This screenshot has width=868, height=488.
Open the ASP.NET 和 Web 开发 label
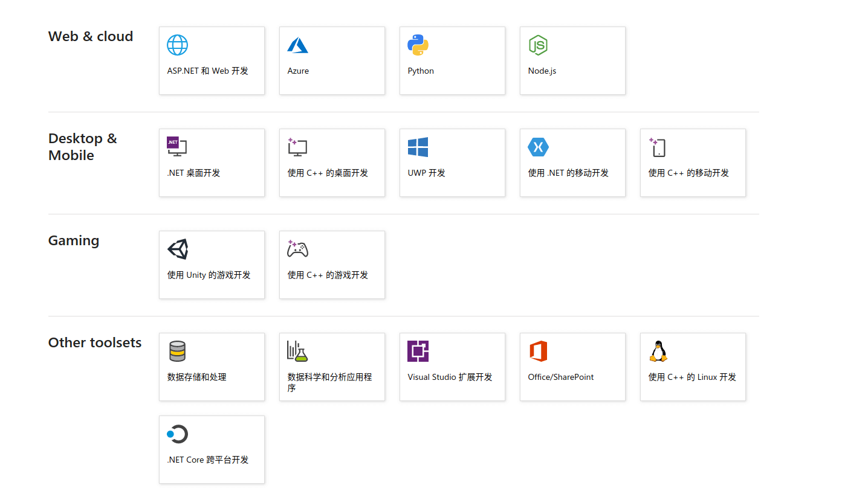click(208, 71)
